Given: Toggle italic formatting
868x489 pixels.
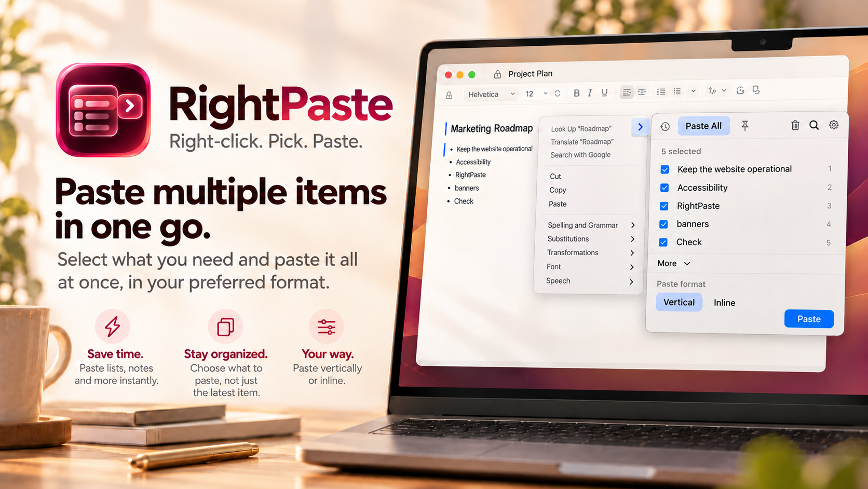Looking at the screenshot, I should tap(590, 93).
